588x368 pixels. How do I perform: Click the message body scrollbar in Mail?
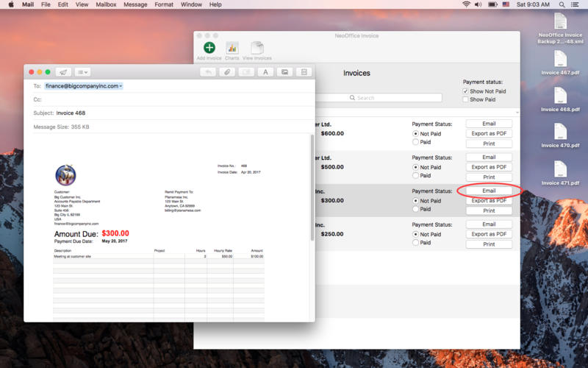click(312, 188)
